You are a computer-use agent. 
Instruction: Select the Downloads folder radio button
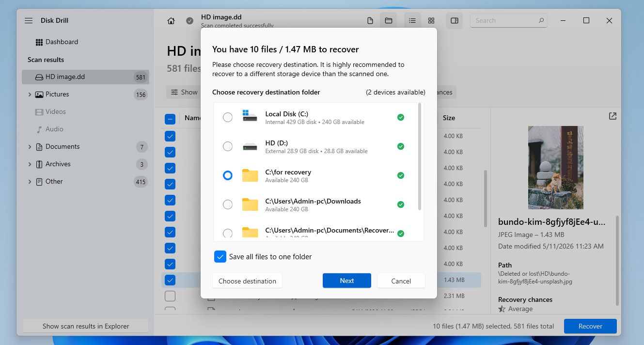(227, 204)
